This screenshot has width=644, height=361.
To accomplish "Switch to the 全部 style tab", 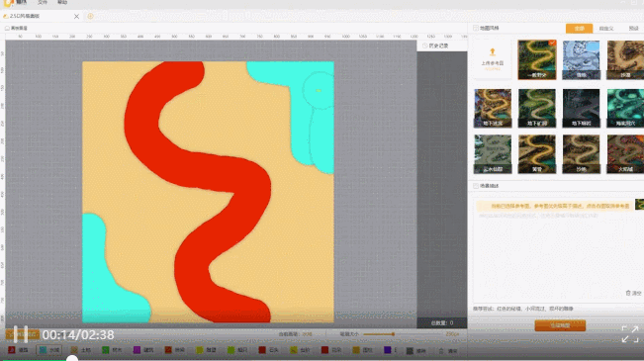I will 579,29.
